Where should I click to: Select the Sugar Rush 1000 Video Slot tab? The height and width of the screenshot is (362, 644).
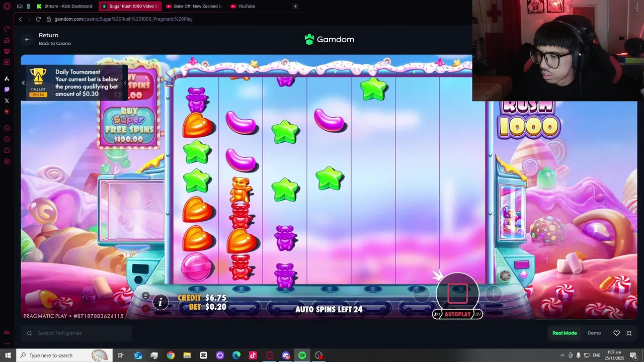[130, 6]
